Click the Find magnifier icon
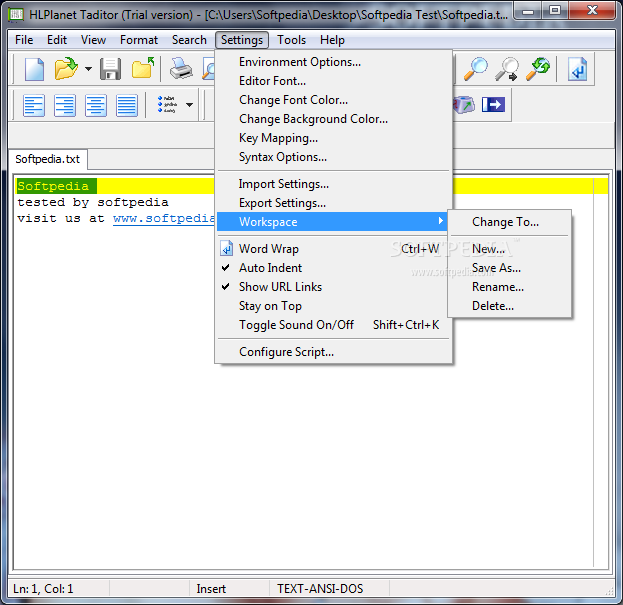 point(475,69)
